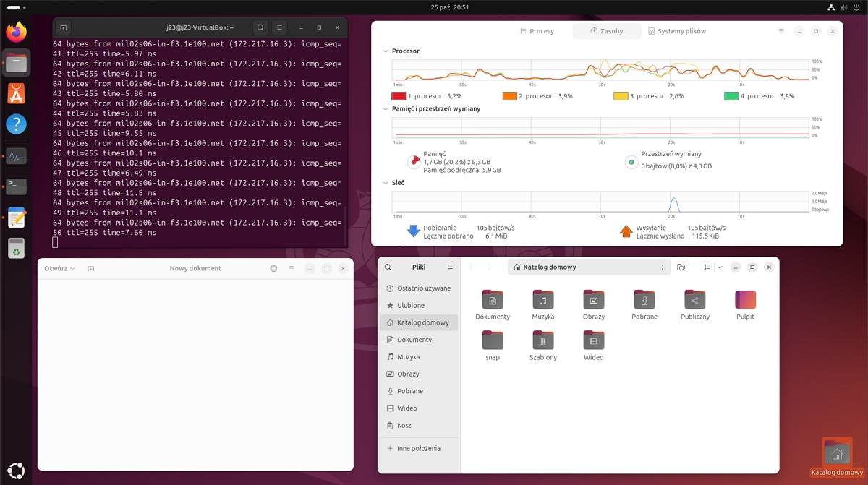Switch to the Procesy tab
Image resolution: width=868 pixels, height=485 pixels.
(x=537, y=31)
